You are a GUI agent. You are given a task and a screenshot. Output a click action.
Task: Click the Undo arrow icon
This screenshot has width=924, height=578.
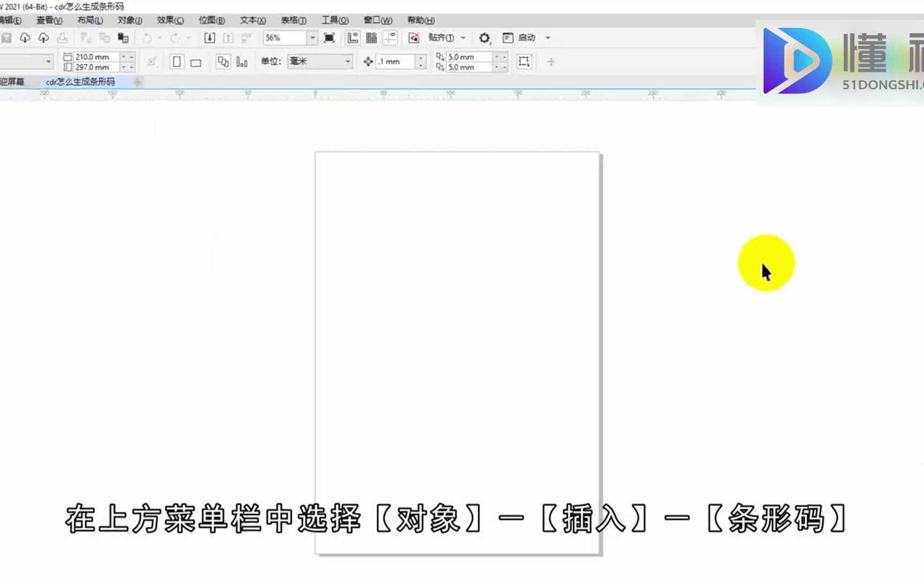(147, 38)
